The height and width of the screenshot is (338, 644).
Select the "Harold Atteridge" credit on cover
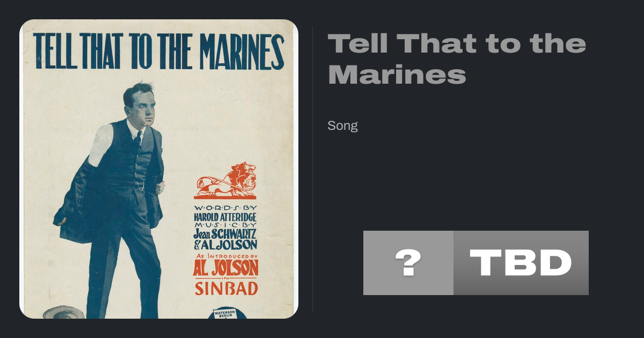point(225,216)
